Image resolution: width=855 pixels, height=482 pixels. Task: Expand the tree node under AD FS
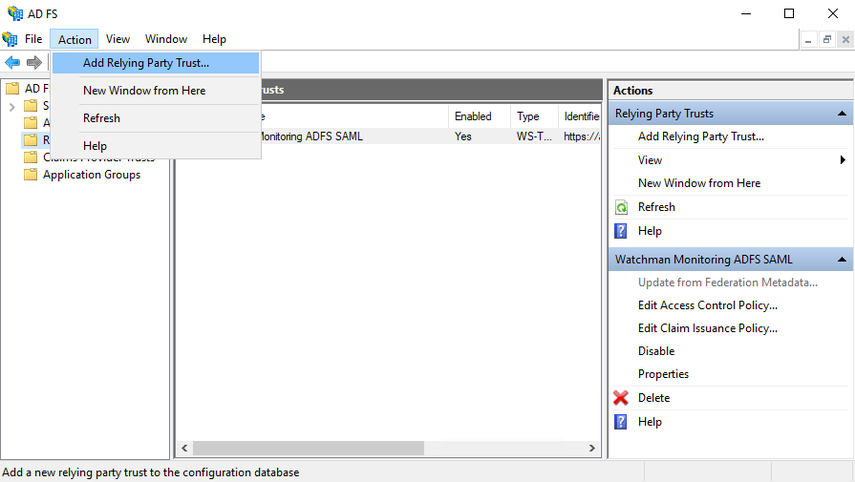coord(12,106)
